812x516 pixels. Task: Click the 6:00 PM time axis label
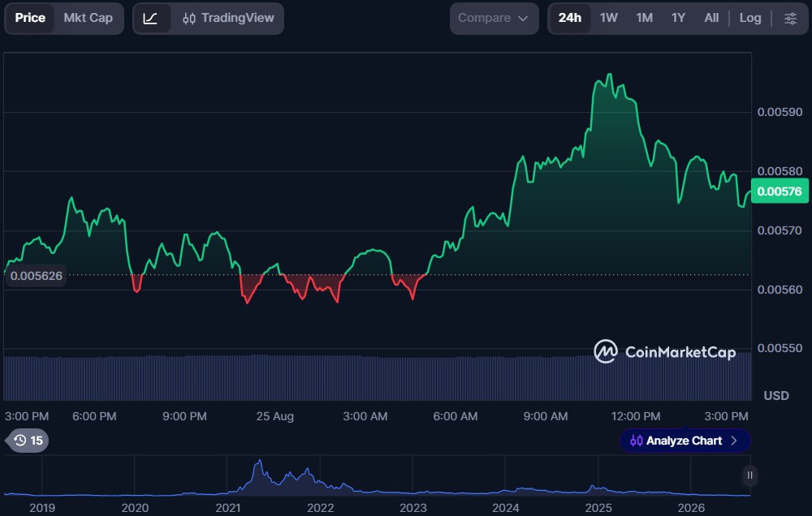point(94,417)
